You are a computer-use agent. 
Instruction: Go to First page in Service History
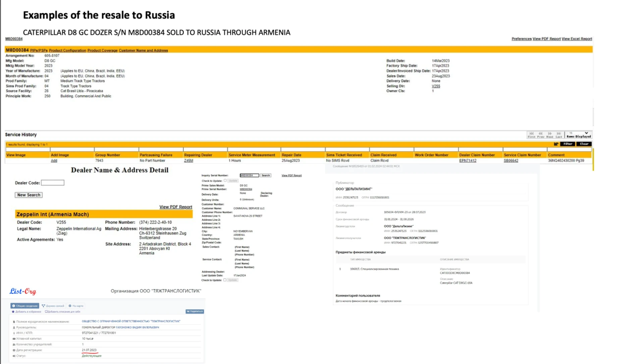531,134
